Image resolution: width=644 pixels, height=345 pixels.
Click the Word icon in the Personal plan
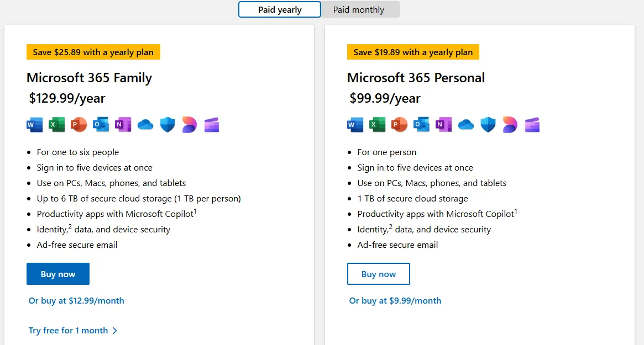(355, 125)
